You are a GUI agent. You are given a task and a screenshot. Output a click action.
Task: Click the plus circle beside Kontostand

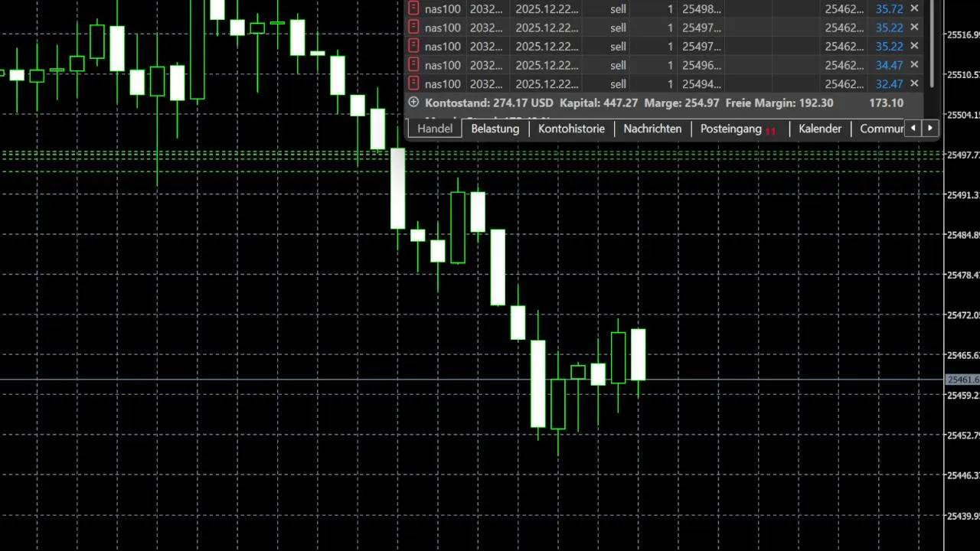tap(414, 103)
